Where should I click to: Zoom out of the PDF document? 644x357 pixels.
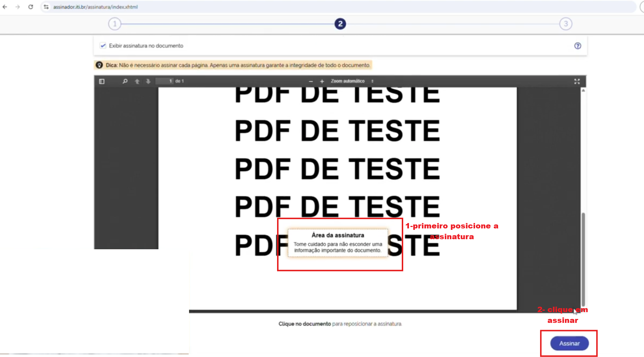310,81
